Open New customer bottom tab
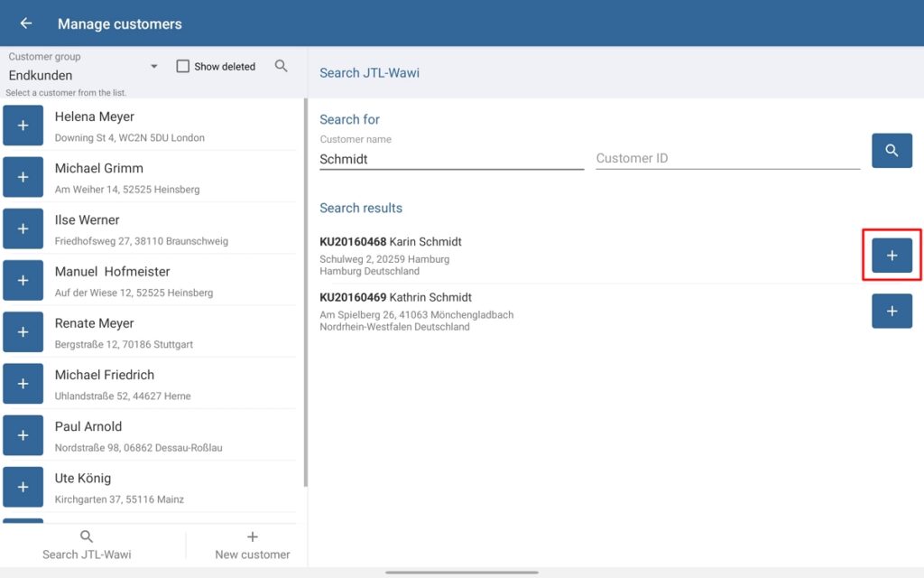This screenshot has height=578, width=924. click(x=253, y=545)
